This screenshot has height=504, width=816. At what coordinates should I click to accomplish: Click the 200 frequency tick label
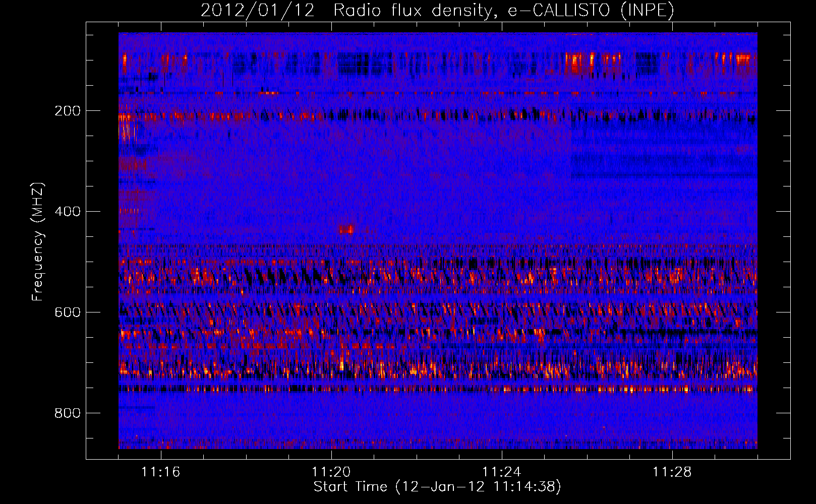coord(68,111)
